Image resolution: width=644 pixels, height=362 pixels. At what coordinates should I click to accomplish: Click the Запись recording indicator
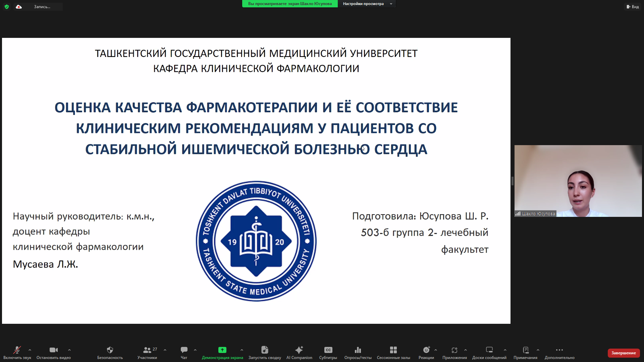point(42,7)
